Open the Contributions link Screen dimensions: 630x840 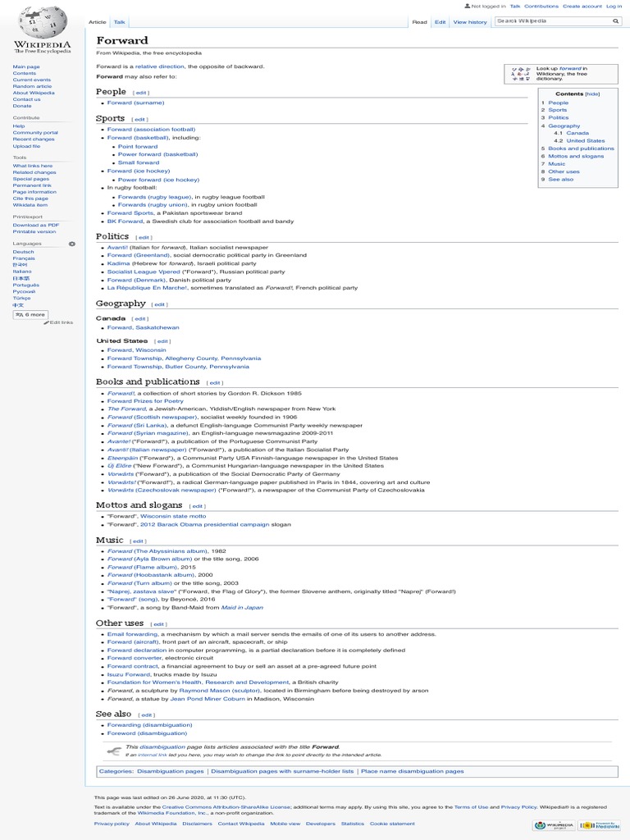pyautogui.click(x=541, y=6)
